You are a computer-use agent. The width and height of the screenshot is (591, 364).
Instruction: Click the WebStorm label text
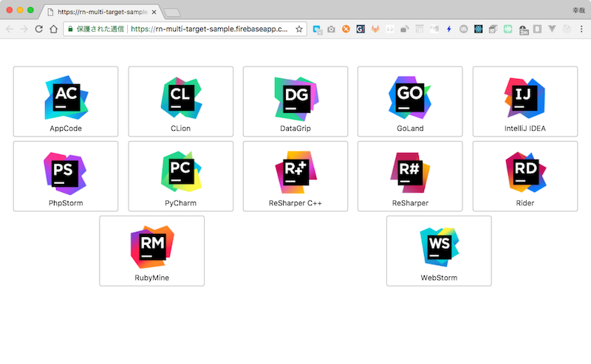[x=439, y=278]
